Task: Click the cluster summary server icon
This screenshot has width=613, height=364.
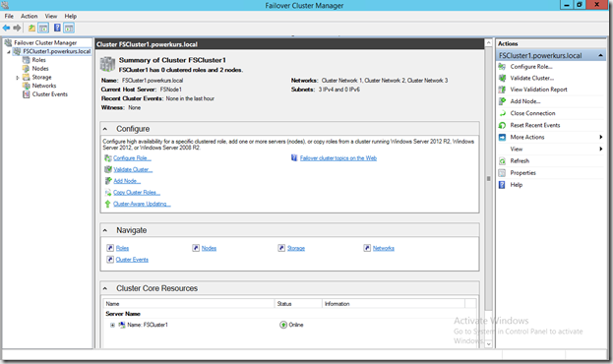Action: [107, 64]
